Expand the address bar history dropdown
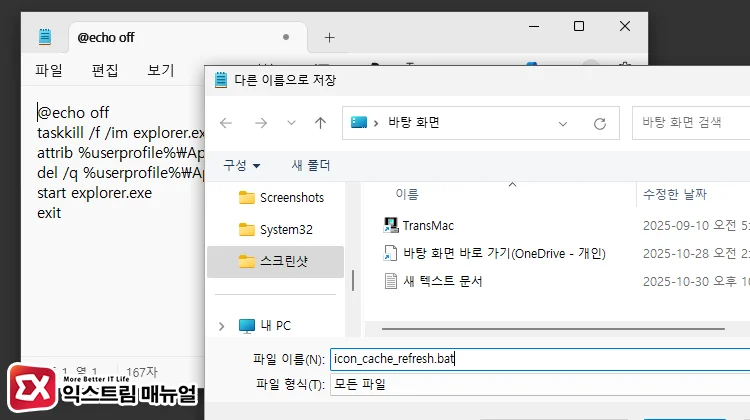750x420 pixels. point(563,124)
